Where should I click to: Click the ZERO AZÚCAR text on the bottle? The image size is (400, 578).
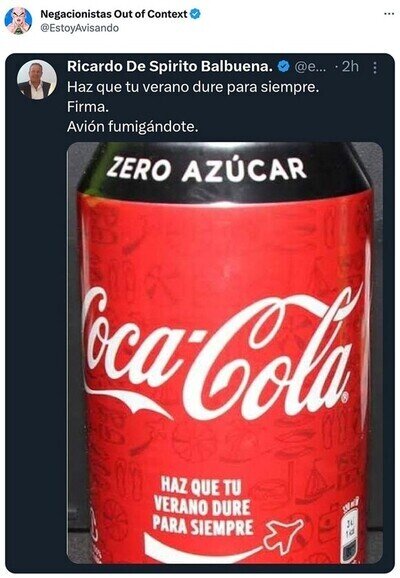coord(206,169)
